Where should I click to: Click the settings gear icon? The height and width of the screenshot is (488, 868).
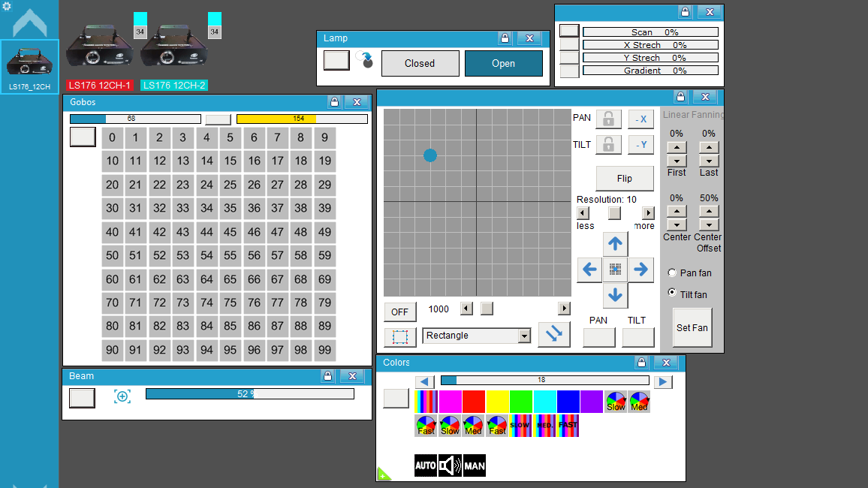point(7,6)
